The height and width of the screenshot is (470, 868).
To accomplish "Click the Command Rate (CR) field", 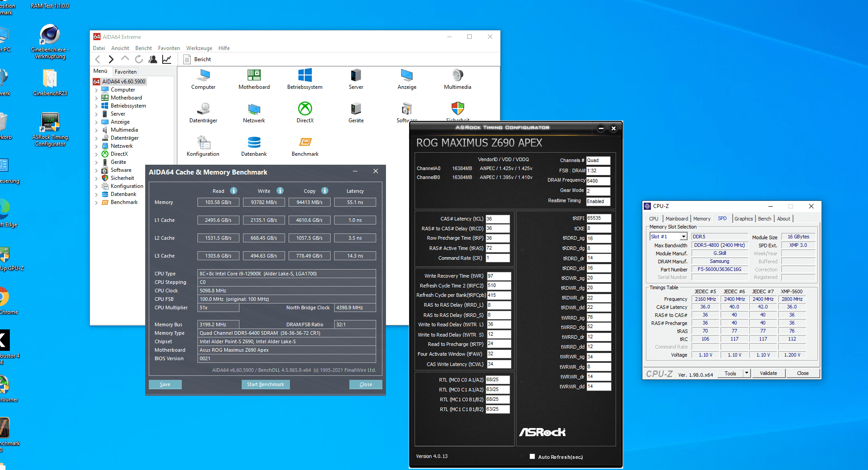I will point(498,258).
